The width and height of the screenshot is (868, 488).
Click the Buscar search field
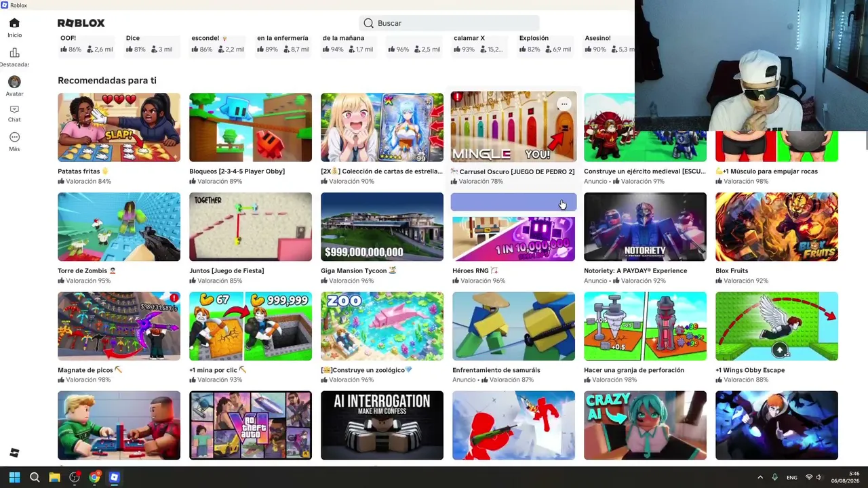point(449,23)
